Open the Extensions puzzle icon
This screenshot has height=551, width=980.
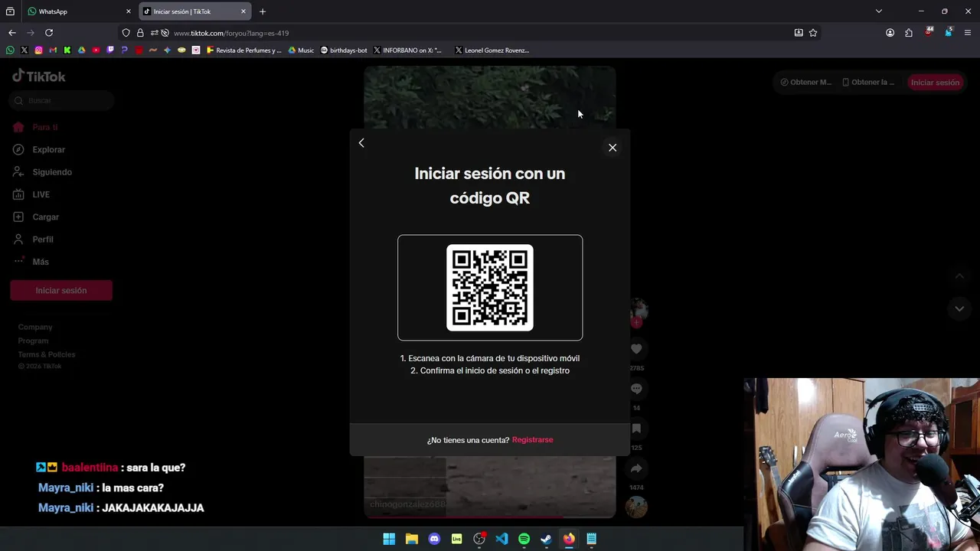909,33
